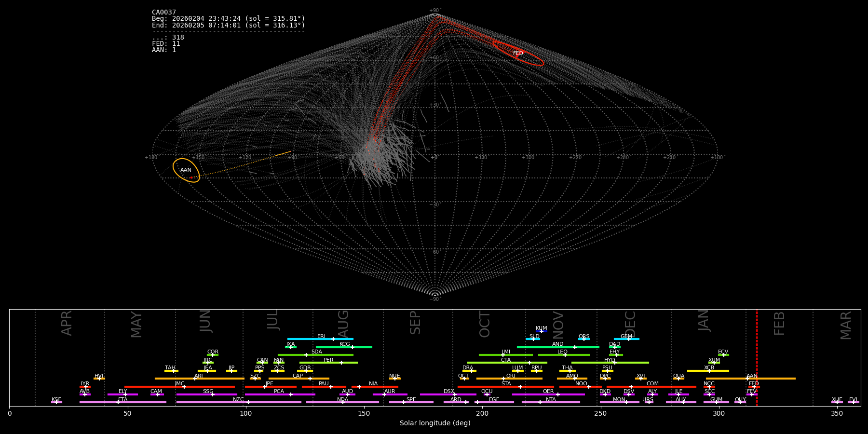Click the yellow-green HYD shower bar

pos(610,363)
